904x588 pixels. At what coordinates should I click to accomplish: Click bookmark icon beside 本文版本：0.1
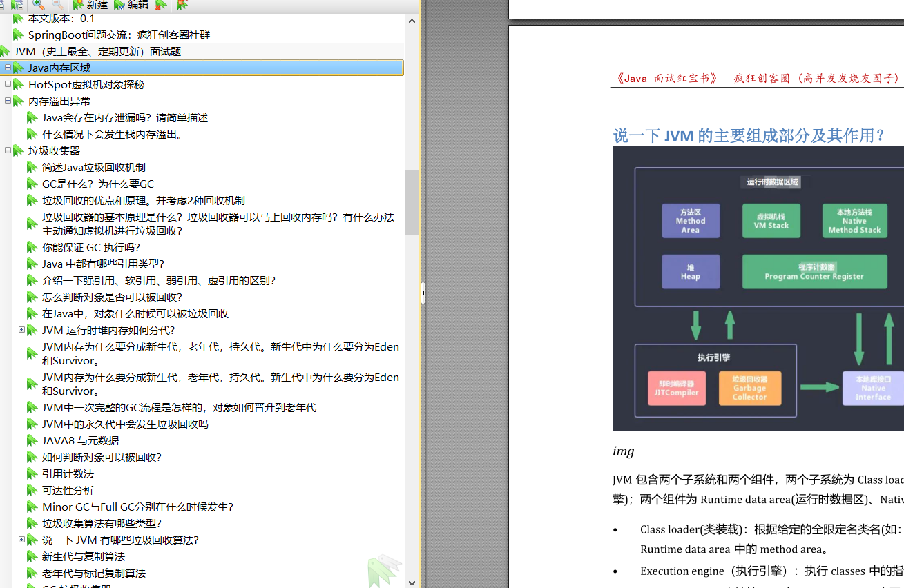[19, 18]
